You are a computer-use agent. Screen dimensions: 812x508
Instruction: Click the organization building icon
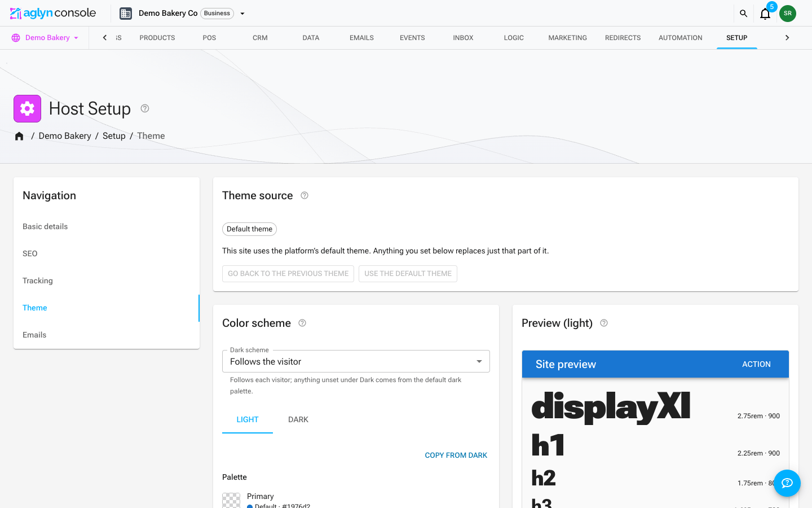coord(126,14)
